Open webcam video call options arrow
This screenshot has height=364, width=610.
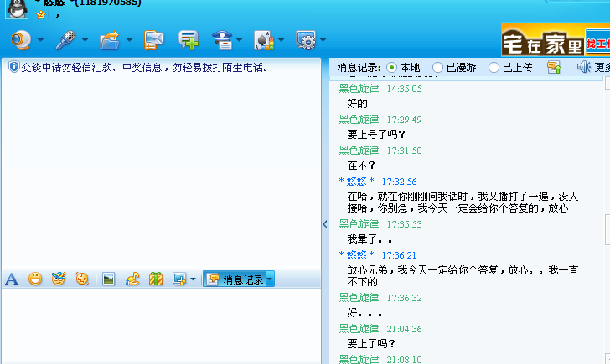point(40,39)
